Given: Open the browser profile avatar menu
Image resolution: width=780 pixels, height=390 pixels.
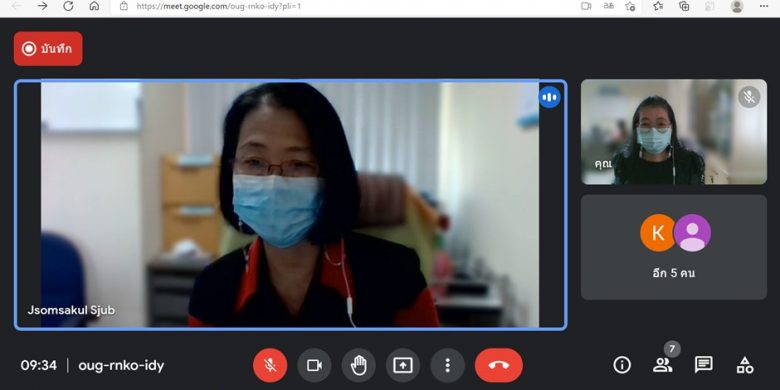Looking at the screenshot, I should pyautogui.click(x=737, y=6).
